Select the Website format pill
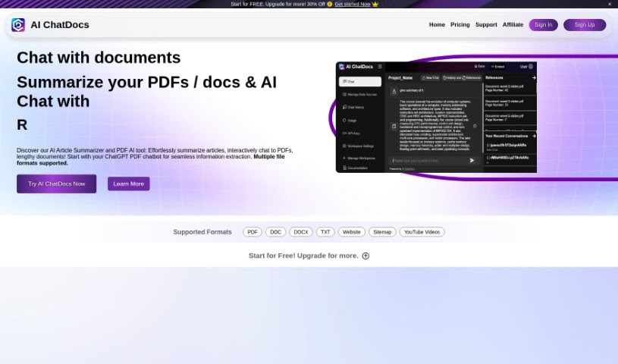 [x=352, y=232]
